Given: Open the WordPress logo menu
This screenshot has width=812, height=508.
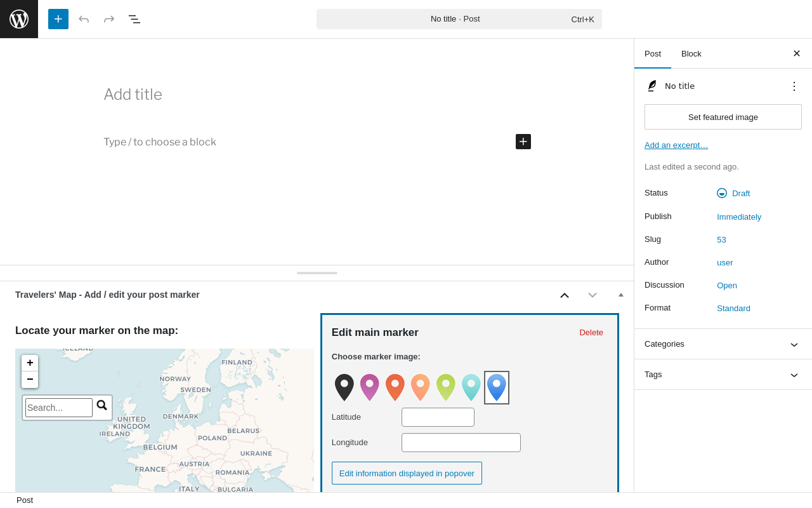Looking at the screenshot, I should tap(19, 19).
